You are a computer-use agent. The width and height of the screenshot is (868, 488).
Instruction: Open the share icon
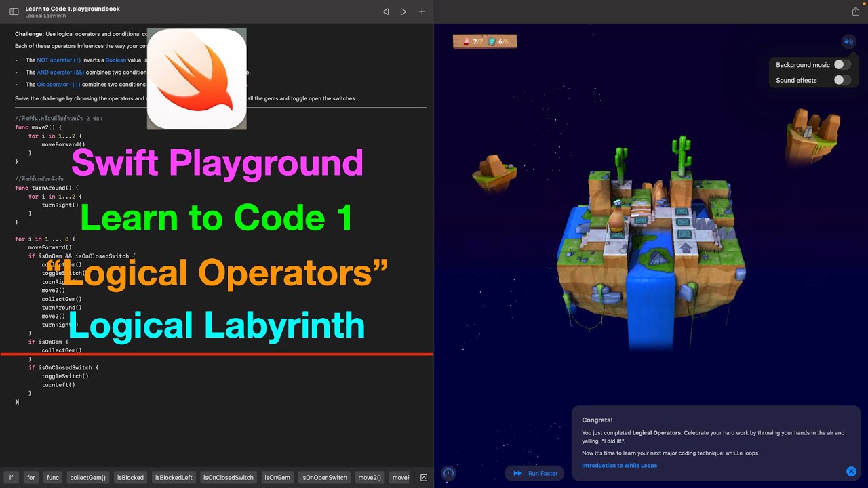pos(855,12)
